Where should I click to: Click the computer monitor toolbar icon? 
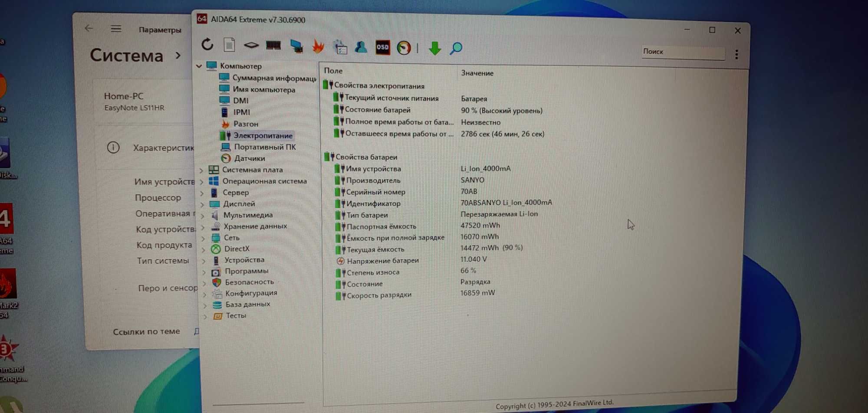tap(296, 46)
